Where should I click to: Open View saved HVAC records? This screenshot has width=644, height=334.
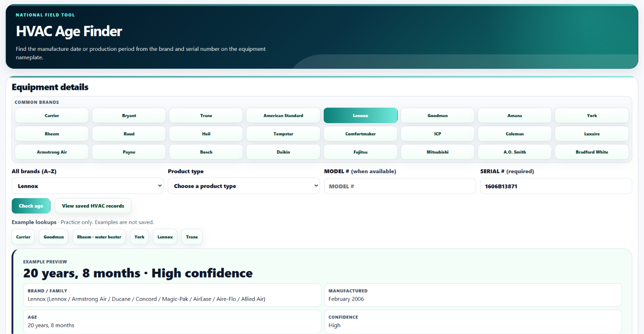coord(93,206)
